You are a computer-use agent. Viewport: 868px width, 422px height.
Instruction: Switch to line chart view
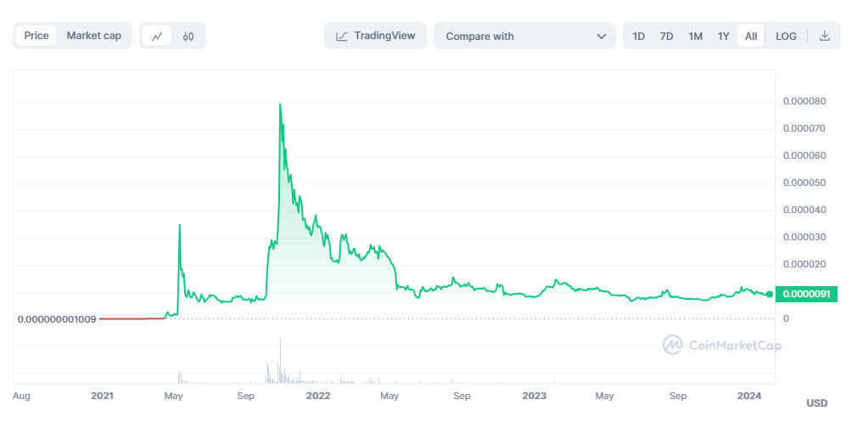point(157,36)
